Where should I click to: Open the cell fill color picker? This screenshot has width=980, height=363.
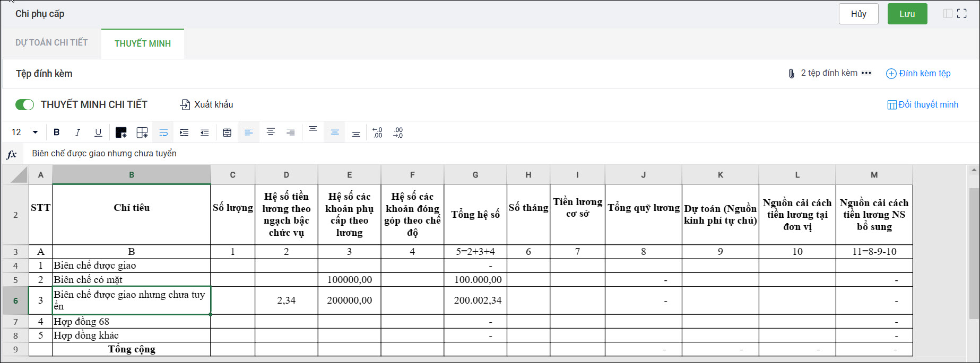[121, 132]
